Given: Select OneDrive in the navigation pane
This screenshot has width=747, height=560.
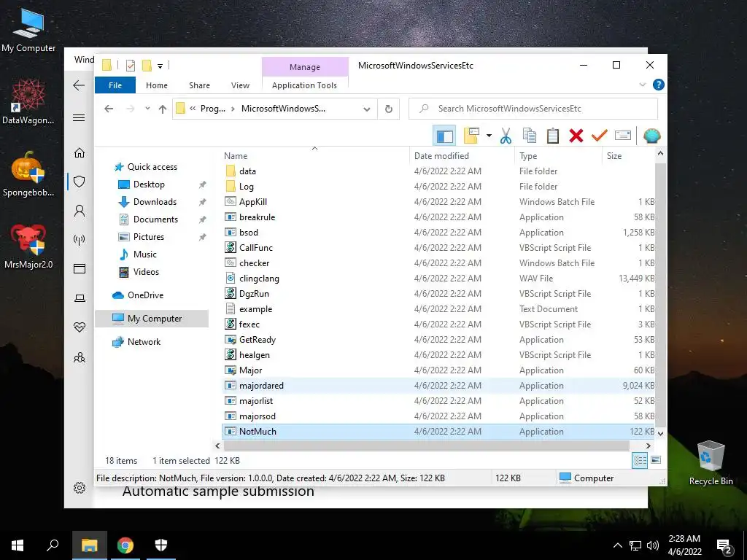Looking at the screenshot, I should (x=145, y=295).
